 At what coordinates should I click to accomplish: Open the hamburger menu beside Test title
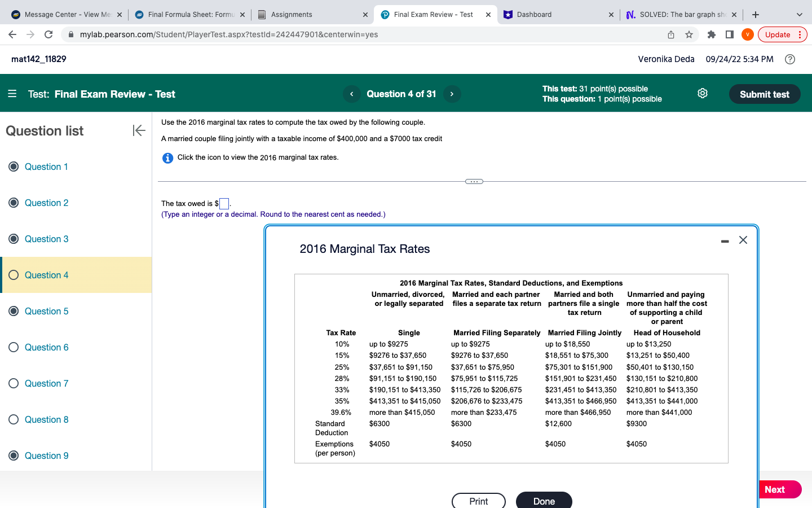pyautogui.click(x=12, y=94)
